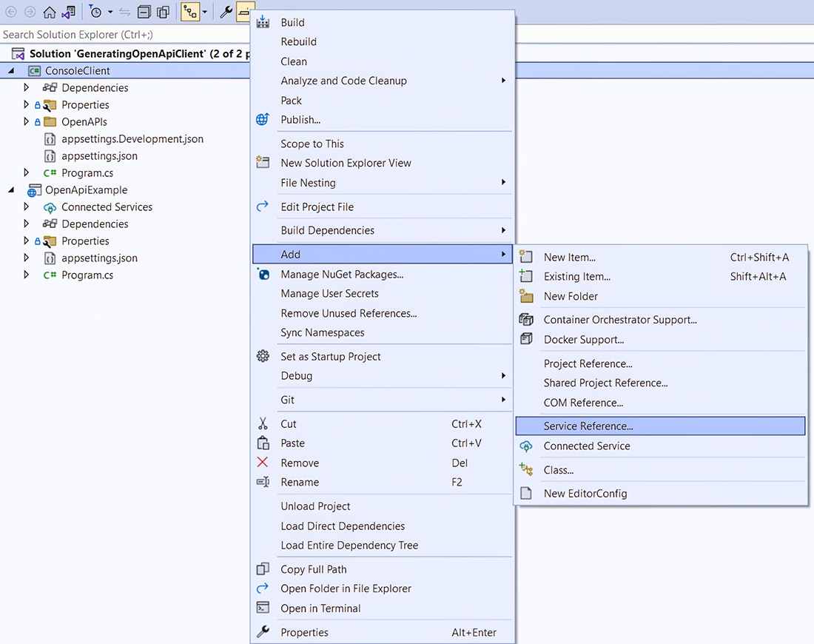Click the red X Remove icon
The image size is (814, 644).
(263, 462)
